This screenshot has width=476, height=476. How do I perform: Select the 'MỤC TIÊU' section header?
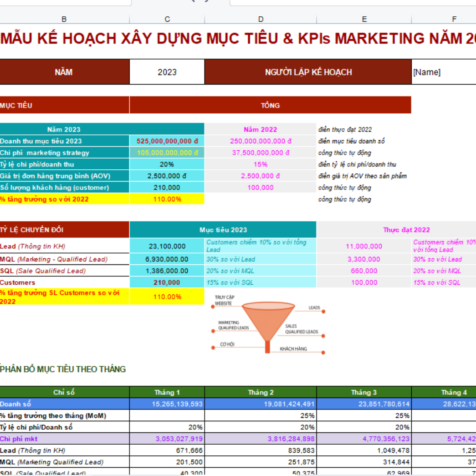pos(64,105)
